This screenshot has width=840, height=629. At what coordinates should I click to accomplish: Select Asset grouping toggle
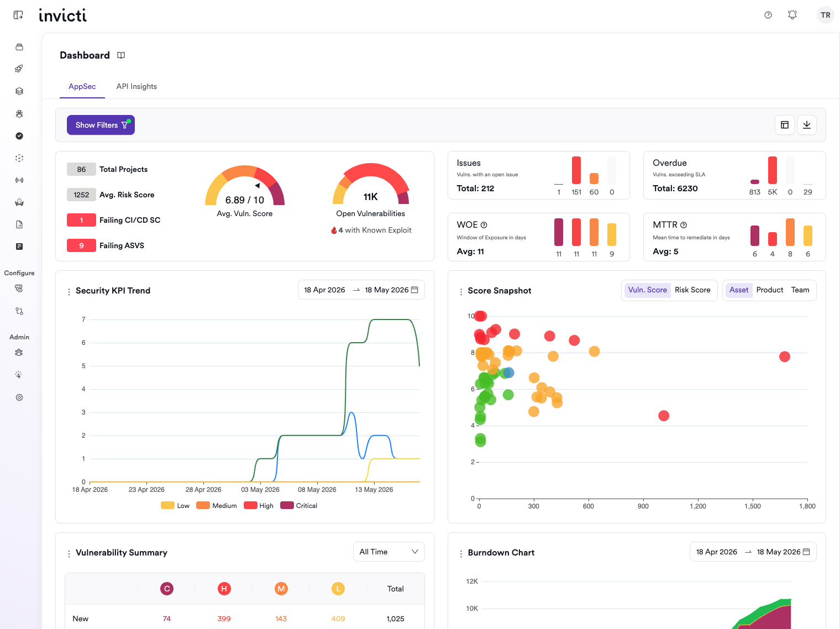point(739,290)
